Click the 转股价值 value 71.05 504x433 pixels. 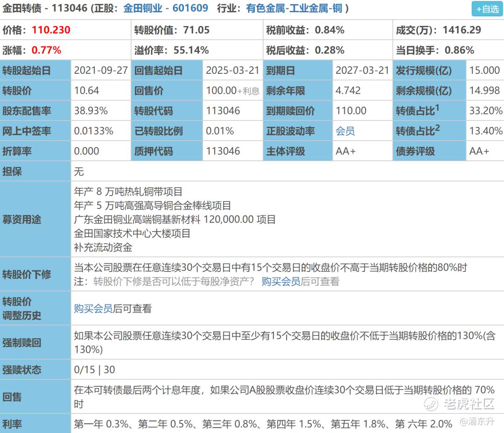pyautogui.click(x=196, y=30)
